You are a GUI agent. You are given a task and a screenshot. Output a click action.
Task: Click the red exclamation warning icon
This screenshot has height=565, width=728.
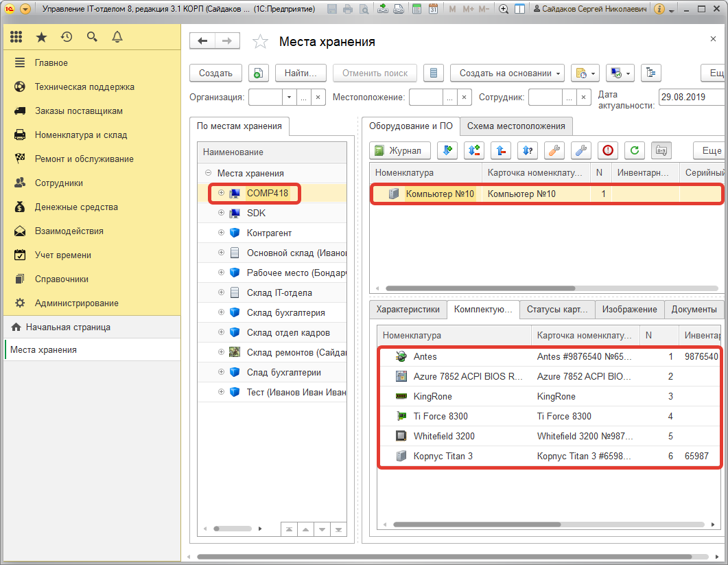click(608, 150)
